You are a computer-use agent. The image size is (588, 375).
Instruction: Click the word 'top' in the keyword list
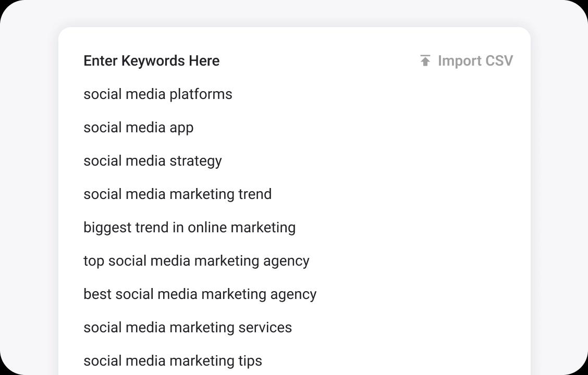pos(94,261)
